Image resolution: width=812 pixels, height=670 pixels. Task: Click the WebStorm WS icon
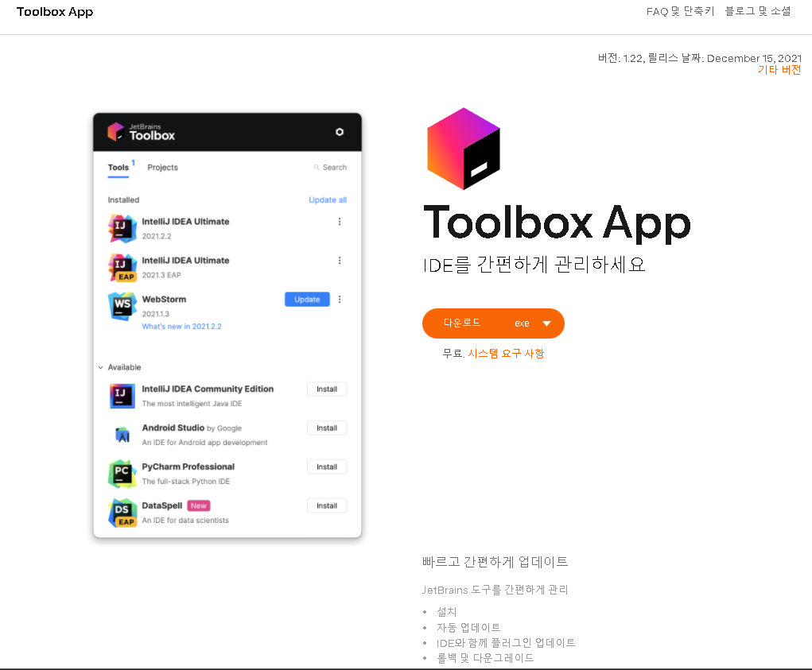122,306
